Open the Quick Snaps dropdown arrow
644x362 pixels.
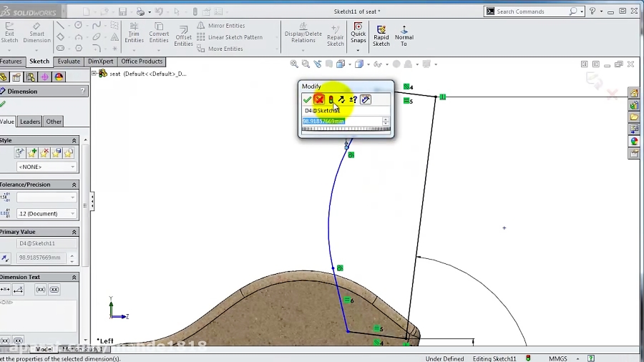coord(358,51)
